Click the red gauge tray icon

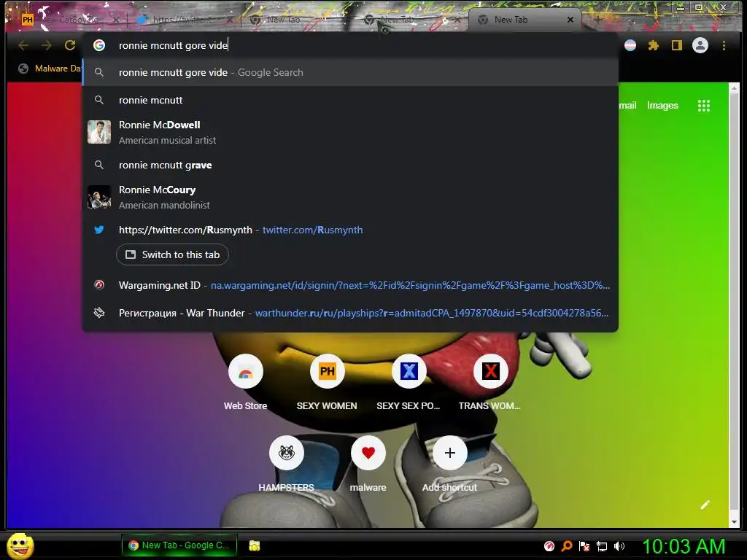pos(549,546)
